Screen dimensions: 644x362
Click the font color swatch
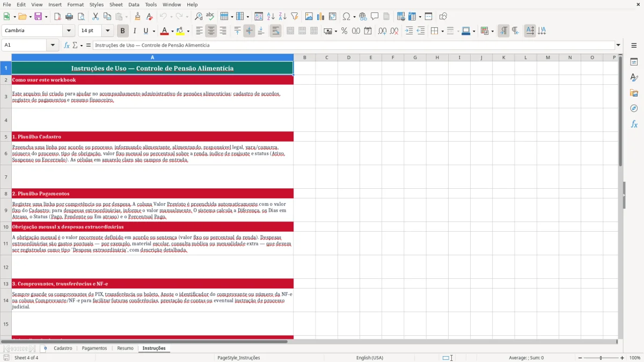165,31
